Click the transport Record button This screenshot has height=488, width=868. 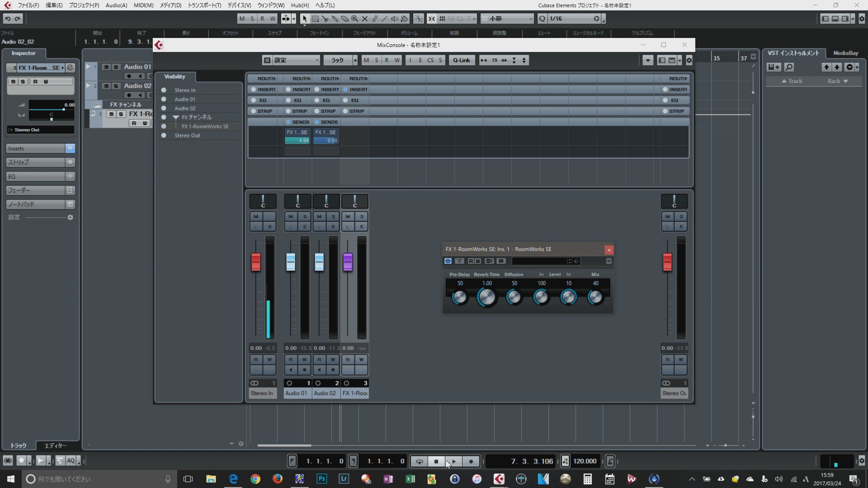471,461
